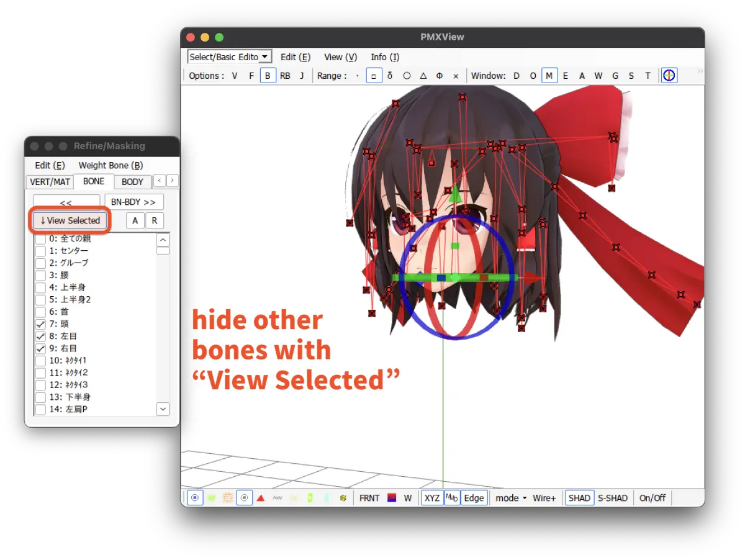Click the << button
The height and width of the screenshot is (560, 745).
click(66, 203)
